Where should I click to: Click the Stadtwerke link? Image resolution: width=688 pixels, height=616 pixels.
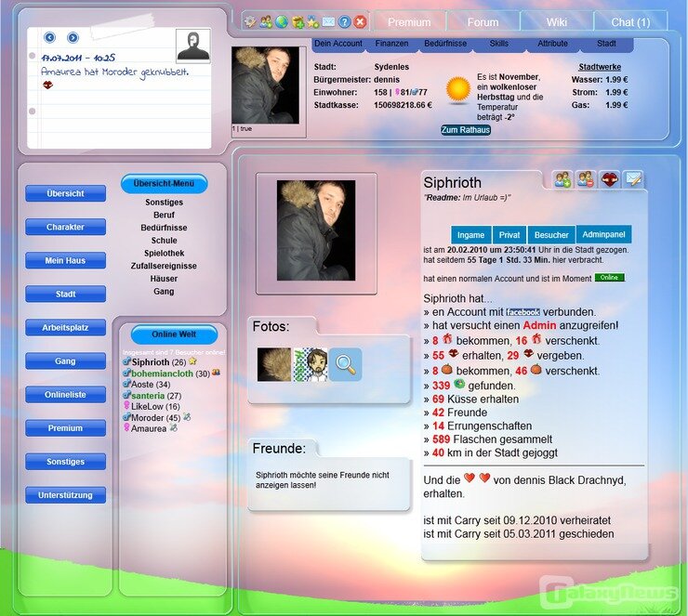pos(600,67)
